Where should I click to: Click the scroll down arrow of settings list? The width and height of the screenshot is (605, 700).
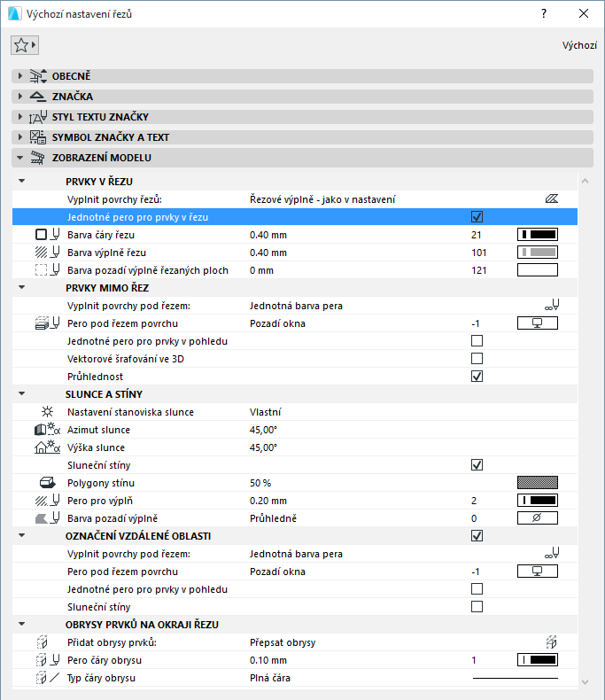click(x=586, y=681)
